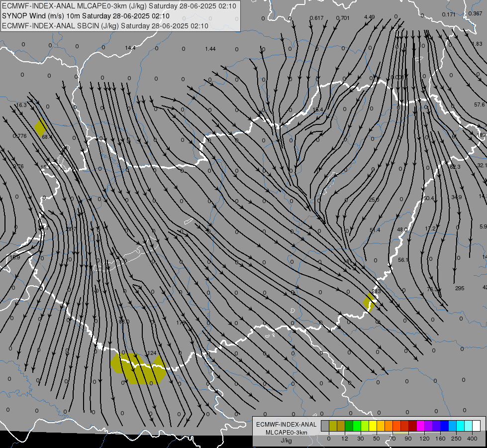Click the small olive patch below 283

pos(370,302)
